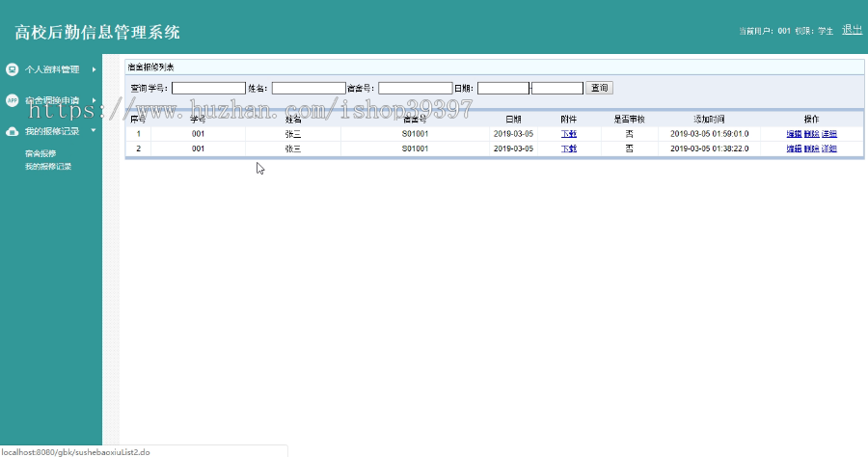Click the cloud icon beside 我的报修记录
This screenshot has height=457, width=868.
pyautogui.click(x=12, y=131)
